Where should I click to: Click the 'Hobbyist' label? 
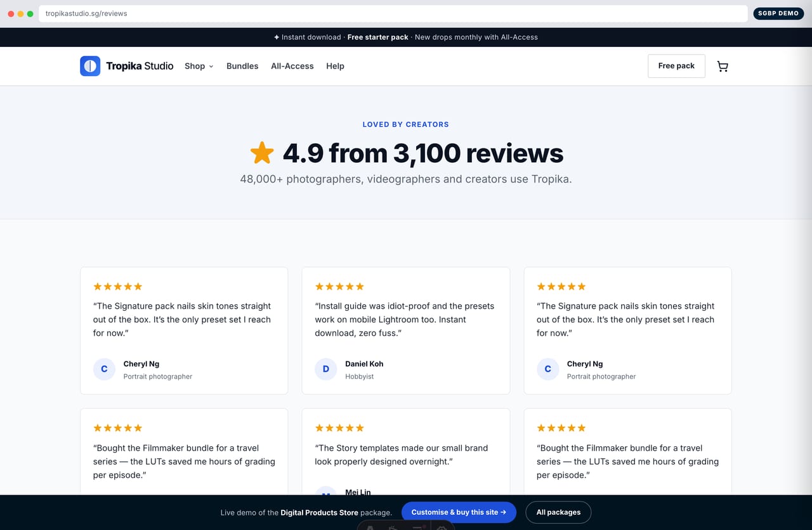click(x=359, y=377)
